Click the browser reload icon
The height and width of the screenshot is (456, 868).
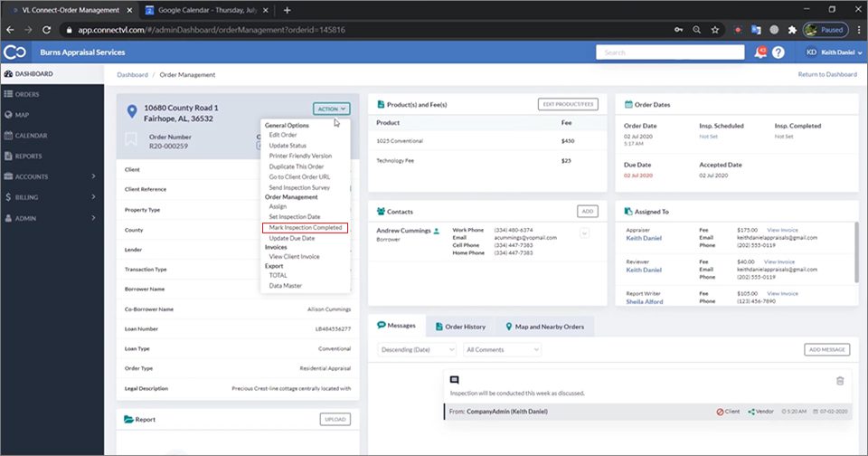tap(46, 30)
